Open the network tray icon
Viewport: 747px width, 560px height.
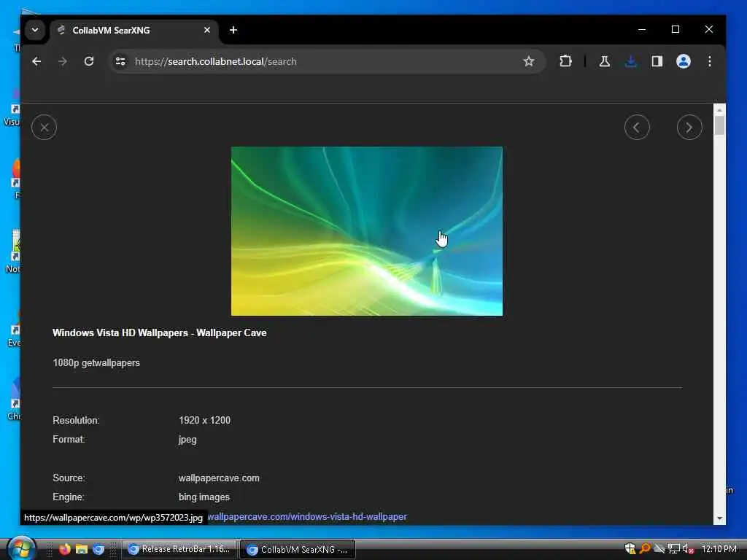click(x=673, y=549)
